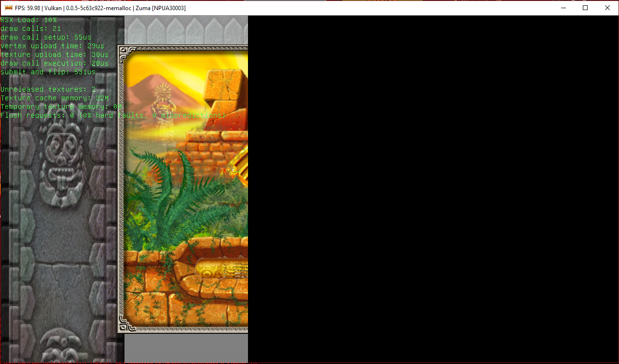This screenshot has width=619, height=364.
Task: Click the "Unreleased textures: 2" line
Action: [48, 89]
